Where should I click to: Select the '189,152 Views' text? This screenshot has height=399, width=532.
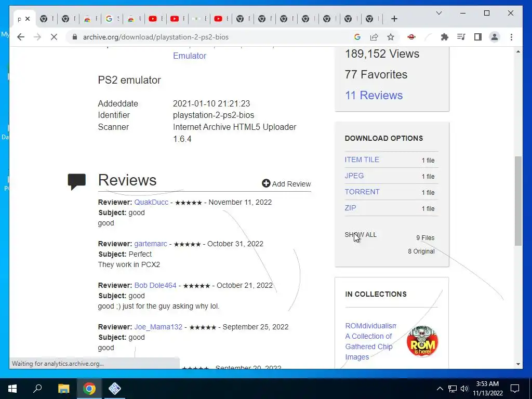[x=382, y=54]
